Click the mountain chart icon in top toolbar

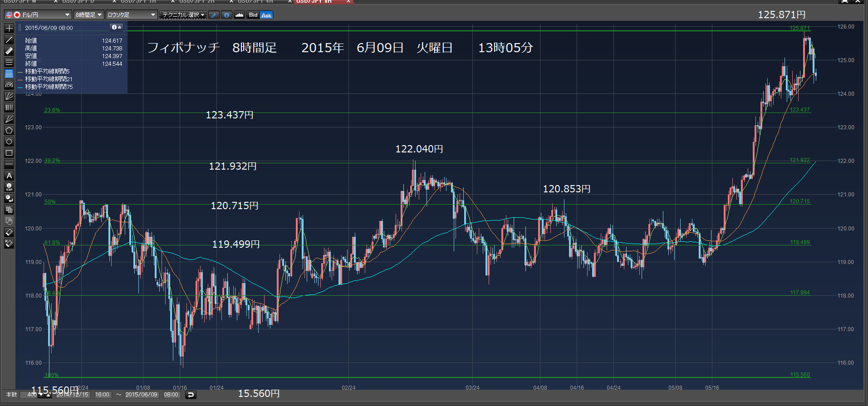pyautogui.click(x=239, y=15)
